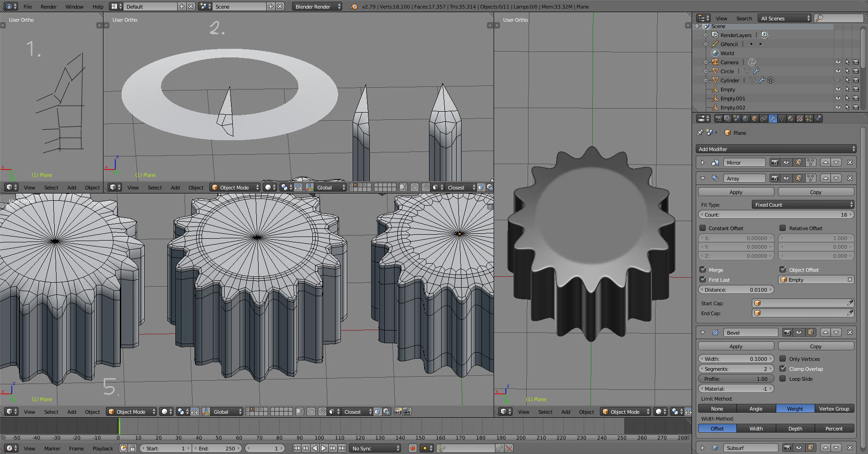Screen dimensions: 868x454
Task: Uncheck the Merge checkbox
Action: tap(703, 270)
